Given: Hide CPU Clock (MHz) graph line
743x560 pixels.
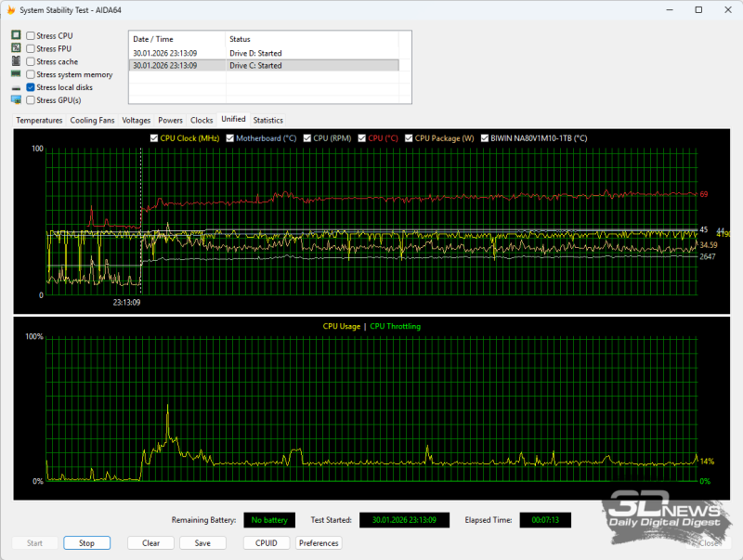Looking at the screenshot, I should coord(154,138).
